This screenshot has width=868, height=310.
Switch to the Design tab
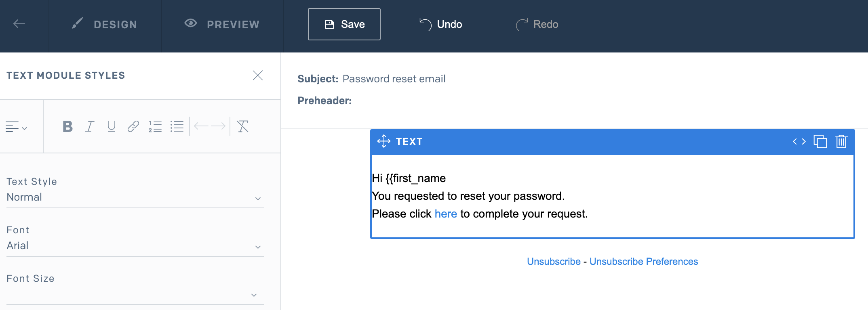coord(105,25)
